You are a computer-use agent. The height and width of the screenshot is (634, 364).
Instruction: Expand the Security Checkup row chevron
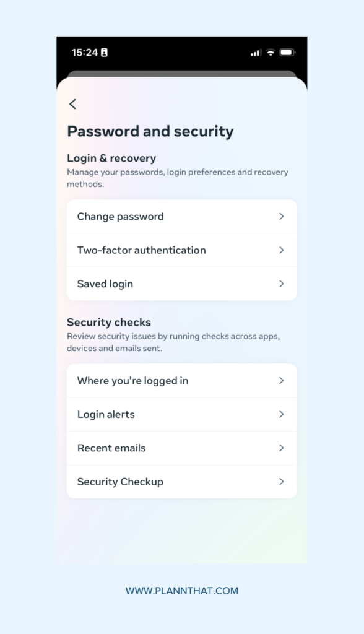(x=282, y=481)
